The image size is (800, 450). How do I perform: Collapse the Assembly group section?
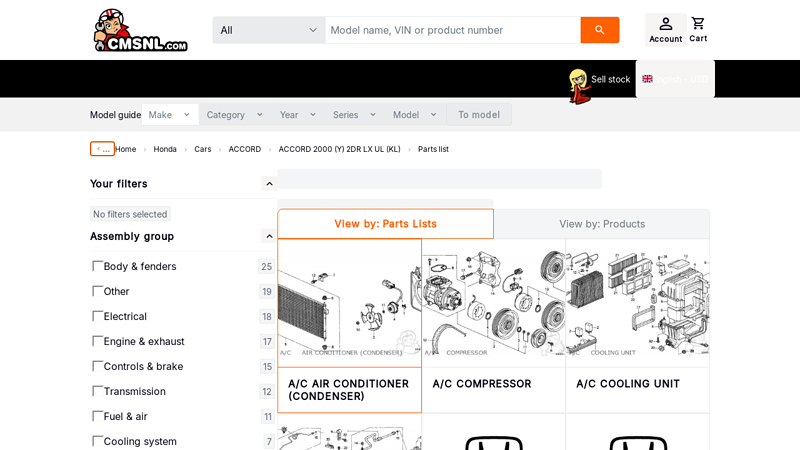click(x=269, y=236)
